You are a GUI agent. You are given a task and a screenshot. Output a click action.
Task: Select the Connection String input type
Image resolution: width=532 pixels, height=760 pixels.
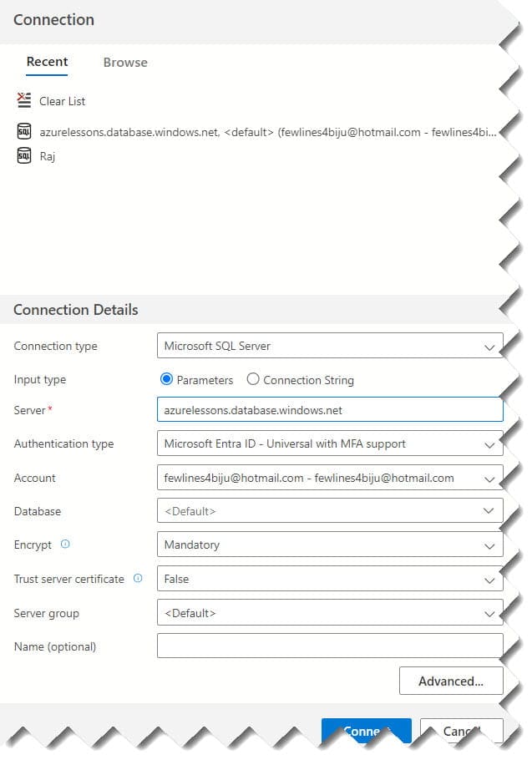pyautogui.click(x=252, y=379)
